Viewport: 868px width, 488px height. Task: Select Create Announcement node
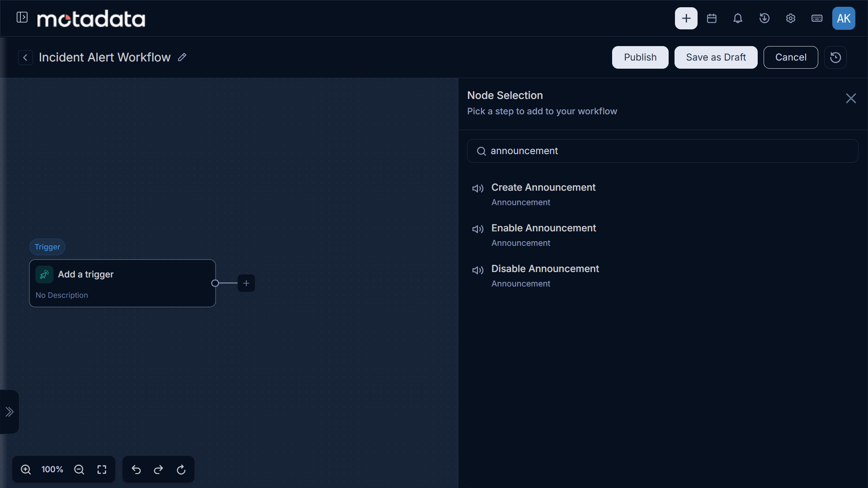pos(662,195)
